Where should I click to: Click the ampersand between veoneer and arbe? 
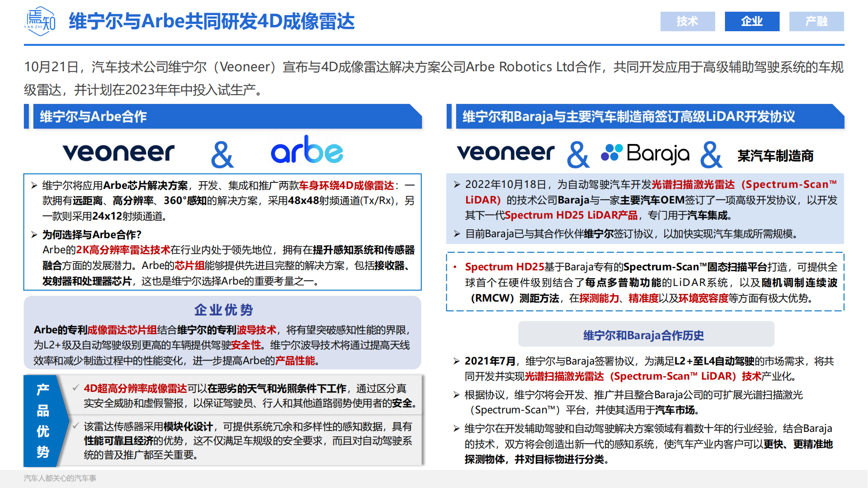[222, 155]
